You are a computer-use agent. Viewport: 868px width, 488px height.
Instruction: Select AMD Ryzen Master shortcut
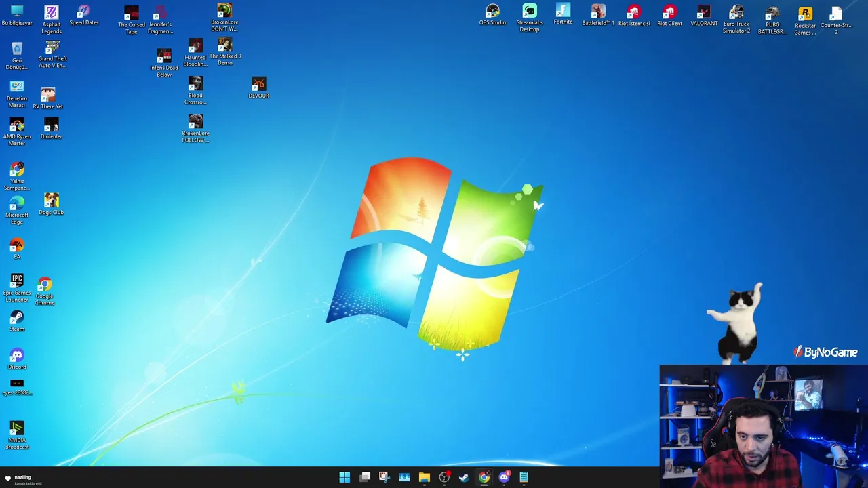(17, 132)
